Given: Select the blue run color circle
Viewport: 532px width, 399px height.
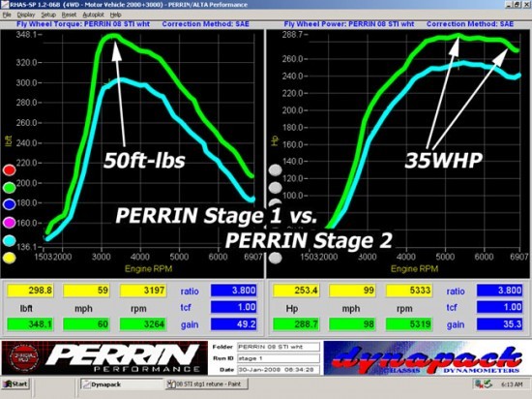Looking at the screenshot, I should click(x=9, y=204).
